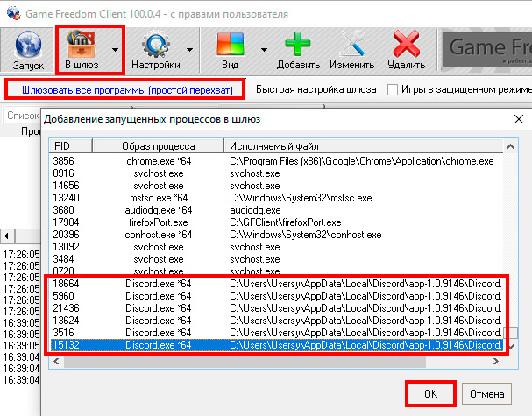Click Быстрая настройка шлюза label

click(x=316, y=89)
